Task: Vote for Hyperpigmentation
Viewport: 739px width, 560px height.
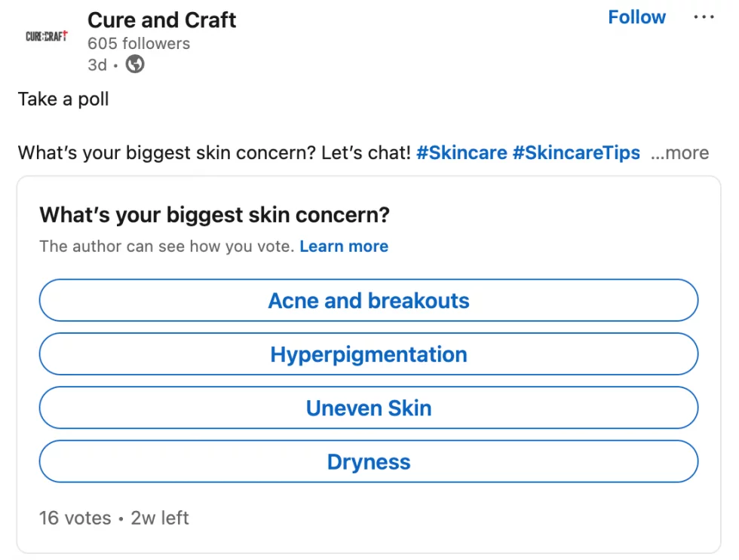Action: 369,353
